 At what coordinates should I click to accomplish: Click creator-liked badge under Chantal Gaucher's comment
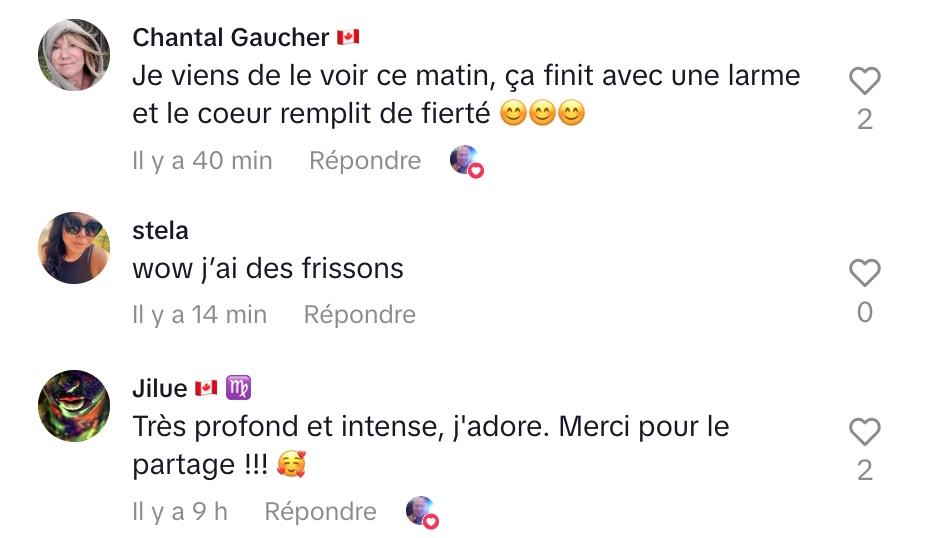click(x=466, y=161)
